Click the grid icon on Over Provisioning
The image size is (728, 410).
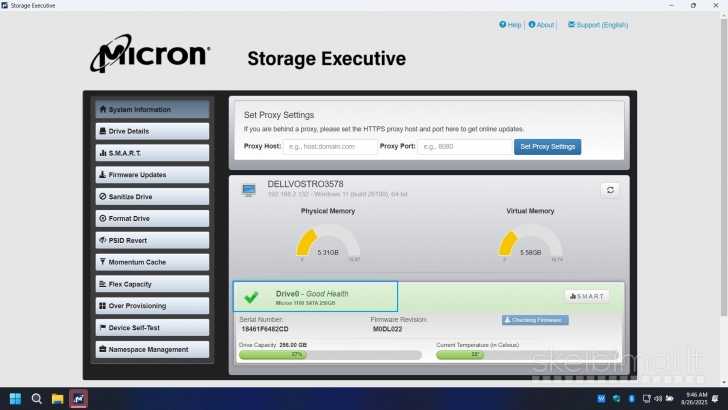click(x=103, y=306)
